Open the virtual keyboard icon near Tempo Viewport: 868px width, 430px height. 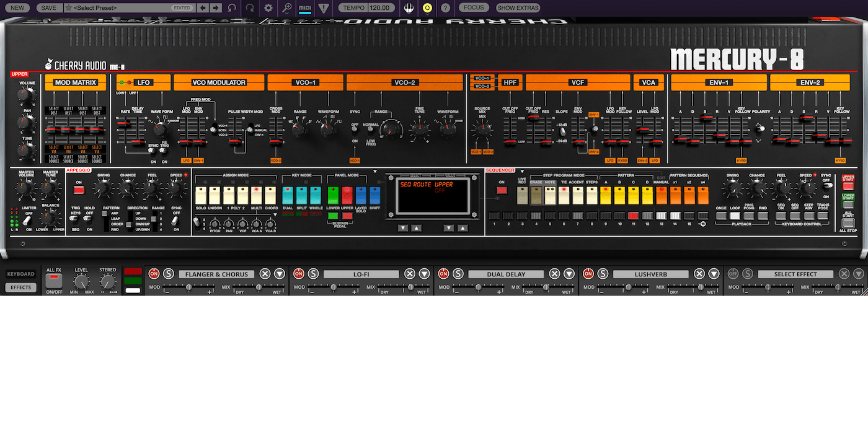click(409, 7)
